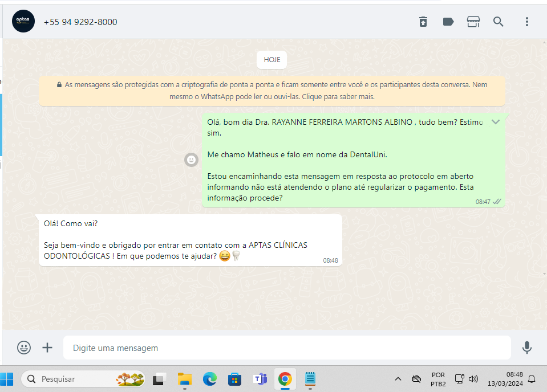Click the HOJE date chip

tap(272, 60)
